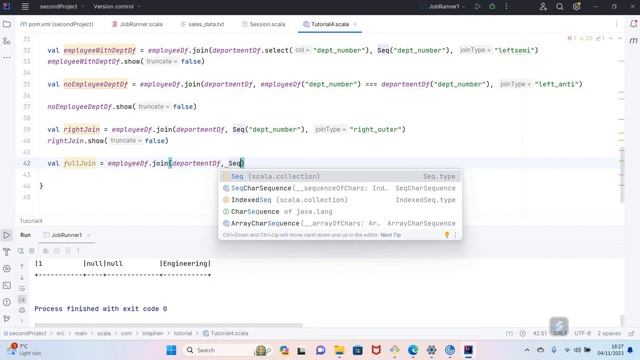Image resolution: width=640 pixels, height=360 pixels.
Task: Click the editor vertical scrollbar
Action: (x=622, y=176)
